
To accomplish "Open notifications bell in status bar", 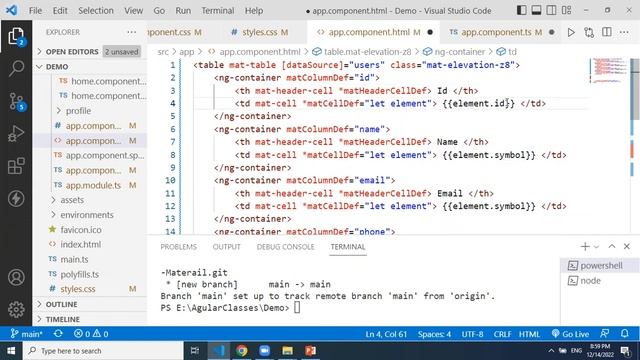I will coord(625,334).
